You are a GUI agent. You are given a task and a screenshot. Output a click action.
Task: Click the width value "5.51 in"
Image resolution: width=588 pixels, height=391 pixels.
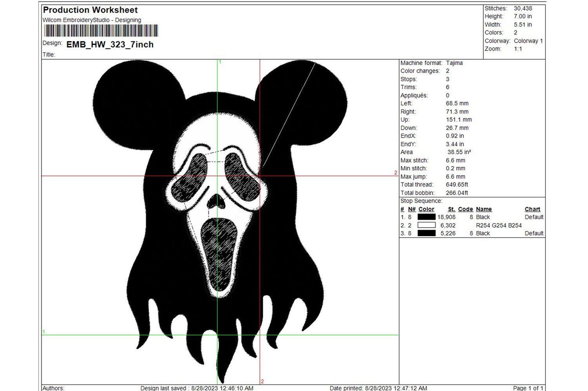click(x=523, y=25)
